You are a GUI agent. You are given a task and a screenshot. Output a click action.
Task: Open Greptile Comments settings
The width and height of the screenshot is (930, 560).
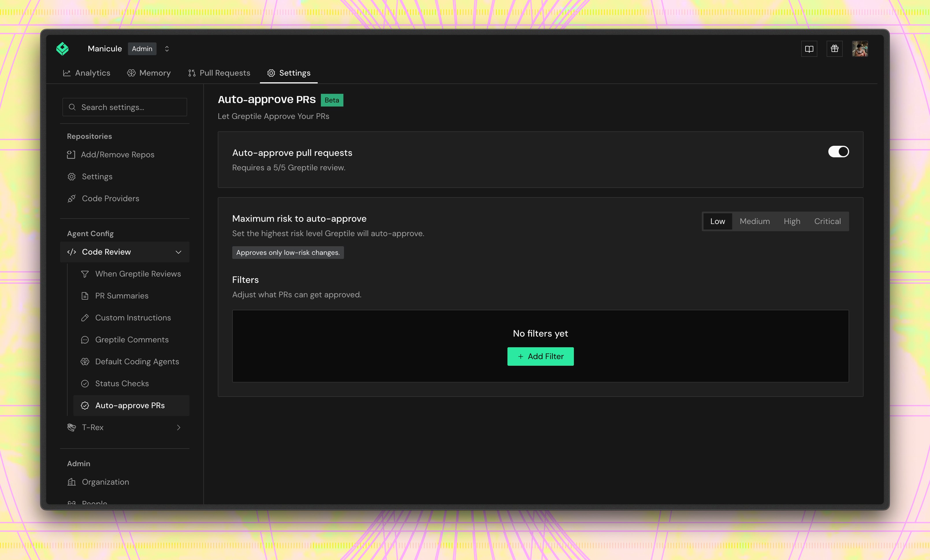tap(131, 339)
